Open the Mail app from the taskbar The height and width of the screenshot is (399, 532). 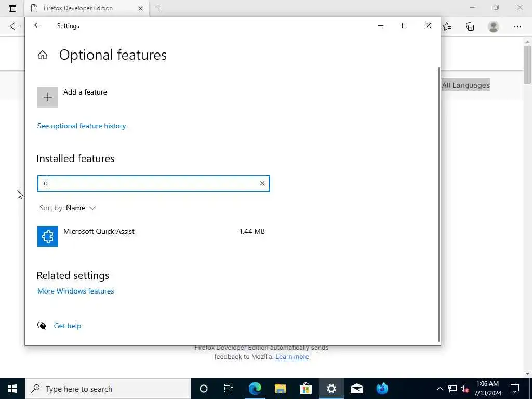[x=356, y=389]
